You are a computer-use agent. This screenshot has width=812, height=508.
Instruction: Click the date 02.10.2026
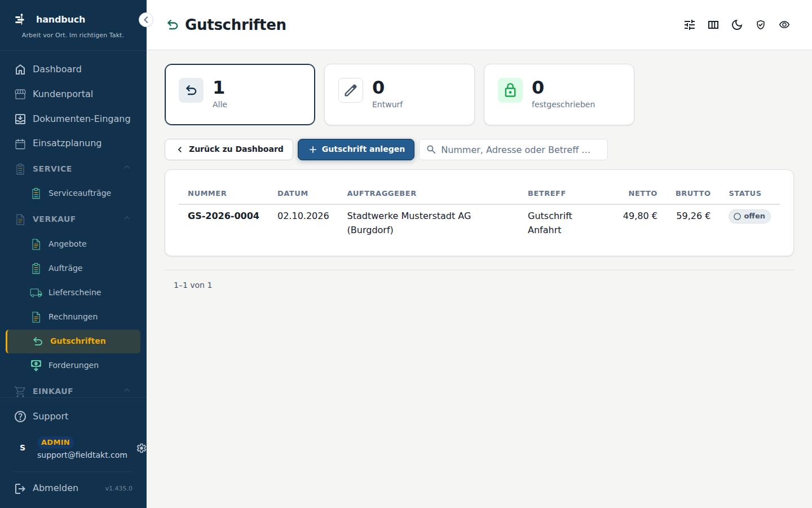(303, 216)
